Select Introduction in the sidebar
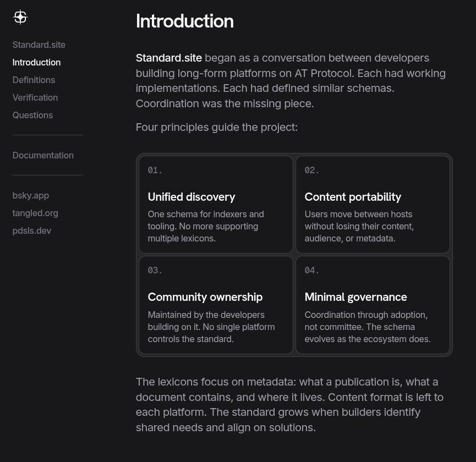The height and width of the screenshot is (462, 476). 36,62
